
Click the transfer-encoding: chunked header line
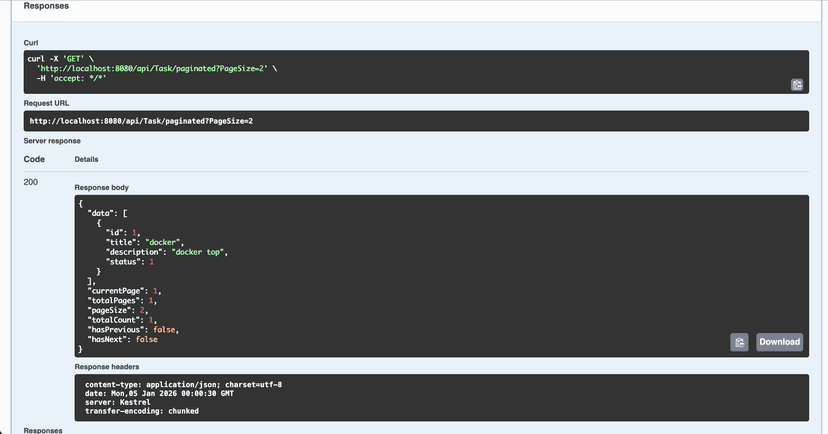tap(142, 411)
